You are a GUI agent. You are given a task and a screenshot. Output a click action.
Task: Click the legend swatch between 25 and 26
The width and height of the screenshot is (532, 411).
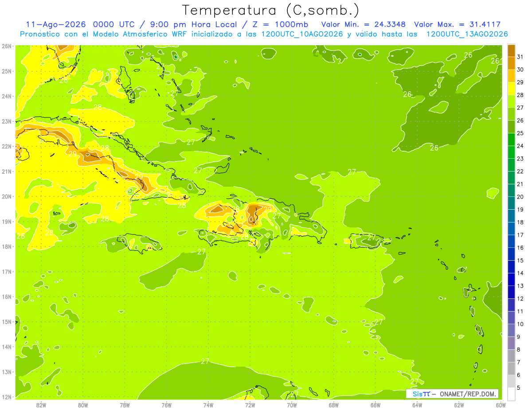pyautogui.click(x=511, y=127)
